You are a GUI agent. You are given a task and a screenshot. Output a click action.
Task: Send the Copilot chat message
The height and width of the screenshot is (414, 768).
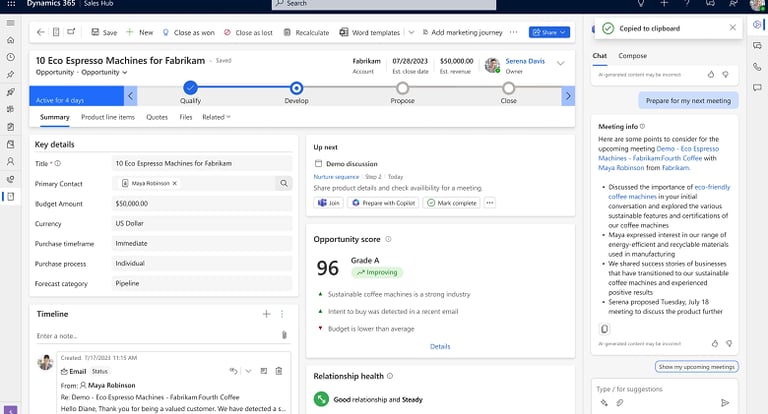725,403
